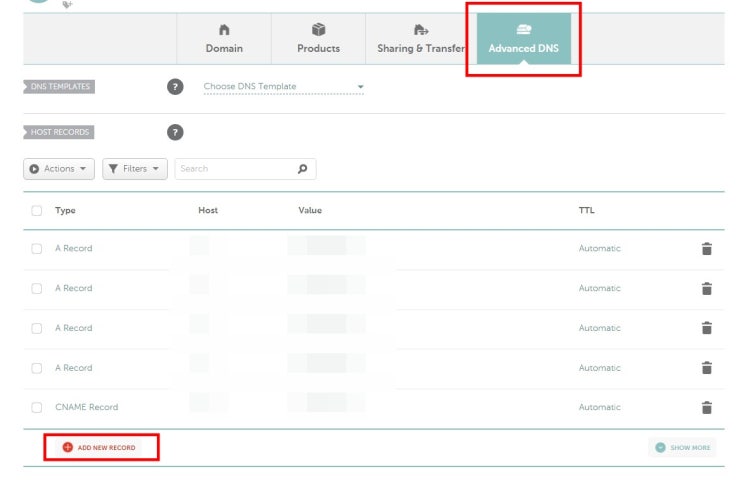Screen dimensions: 743x481
Task: Click Add New Record button
Action: coord(99,447)
